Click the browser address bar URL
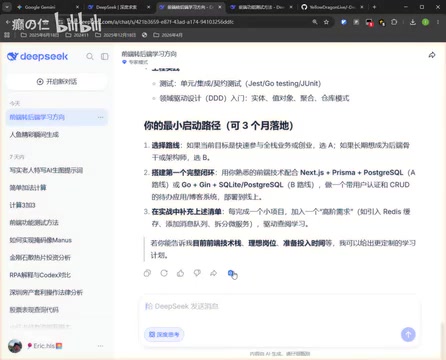The height and width of the screenshot is (360, 446). pos(167,22)
